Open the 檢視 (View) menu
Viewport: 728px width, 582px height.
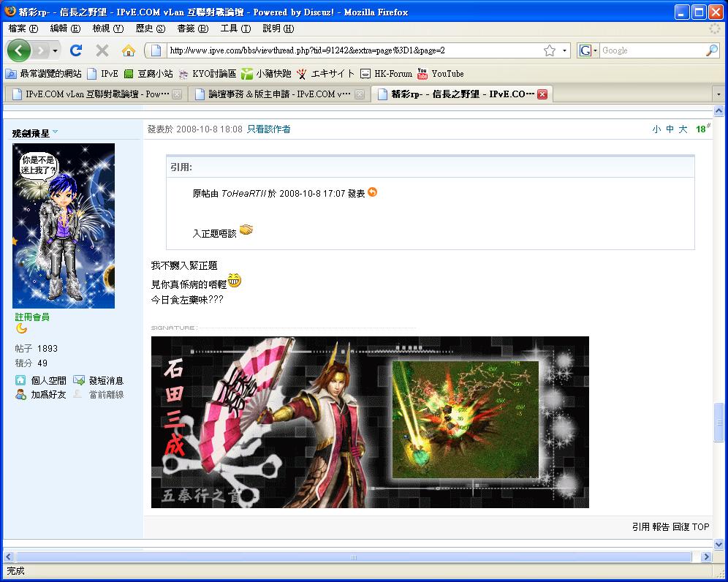(x=107, y=29)
